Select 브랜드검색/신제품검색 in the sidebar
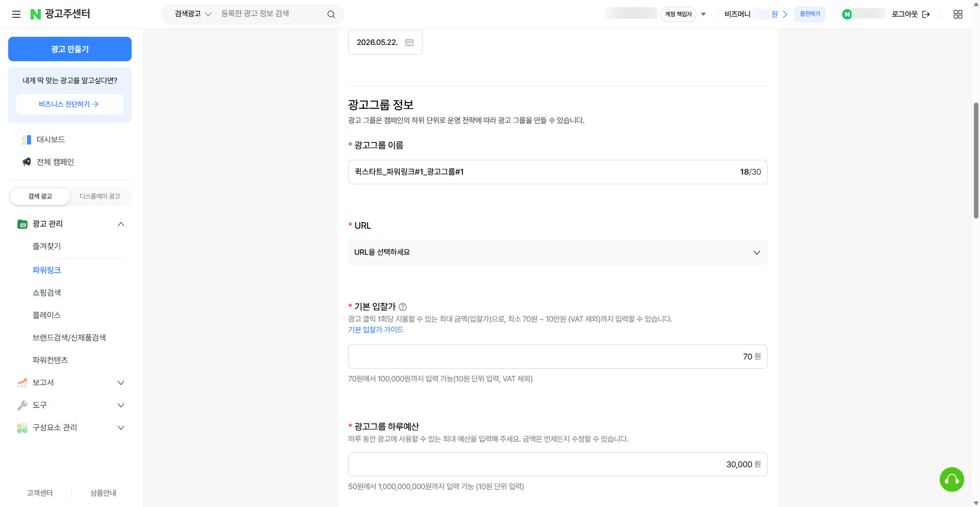This screenshot has height=507, width=980. 69,337
